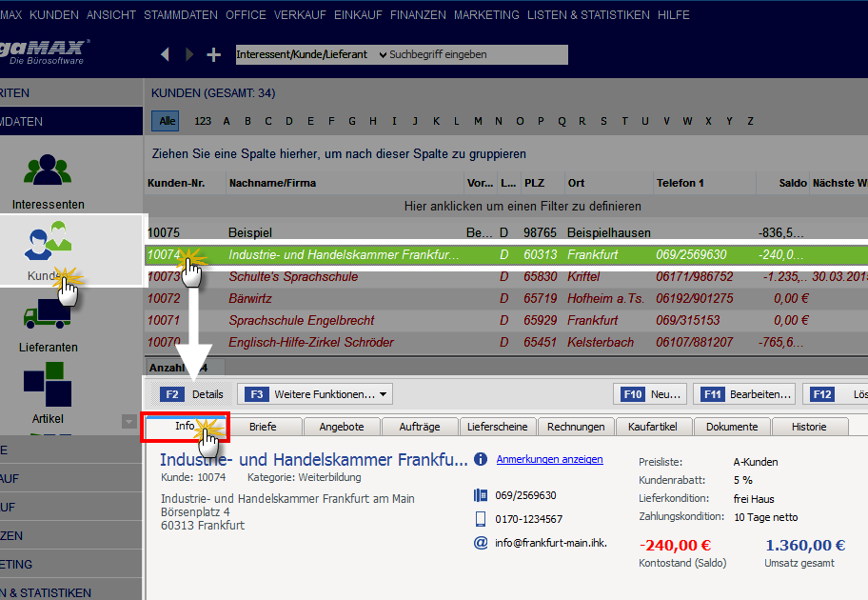Open the Interessenten section icon
The height and width of the screenshot is (600, 868).
48,170
